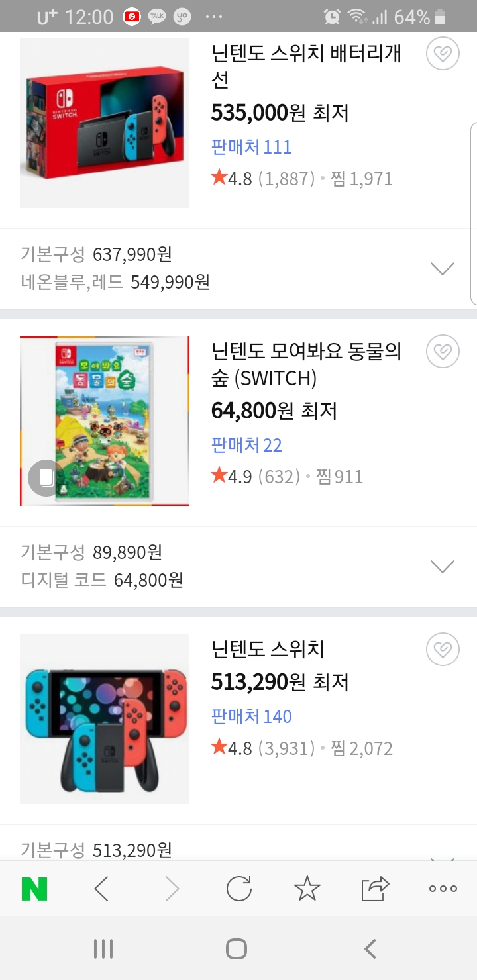Toggle wishlist heart for 닌텐도 스위치 배터리개선
Viewport: 477px width, 980px height.
443,54
